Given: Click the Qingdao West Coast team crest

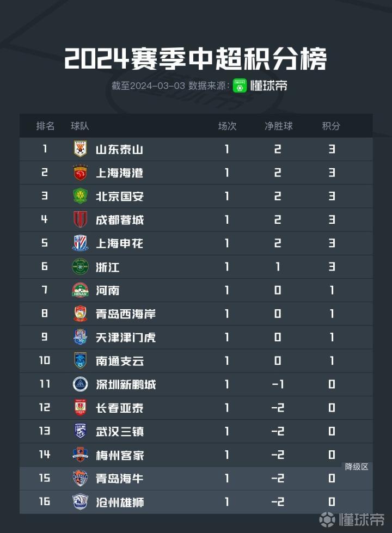Looking at the screenshot, I should tap(80, 314).
